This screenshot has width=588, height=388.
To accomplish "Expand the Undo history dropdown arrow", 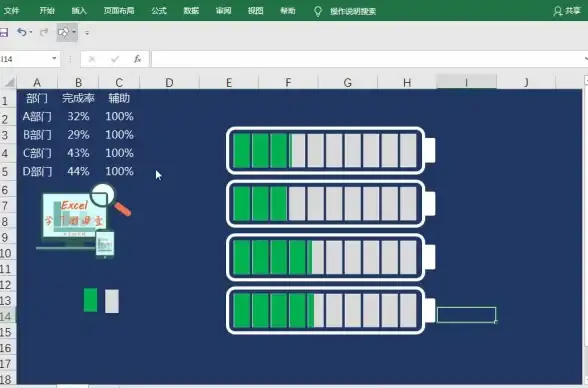I will (31, 32).
